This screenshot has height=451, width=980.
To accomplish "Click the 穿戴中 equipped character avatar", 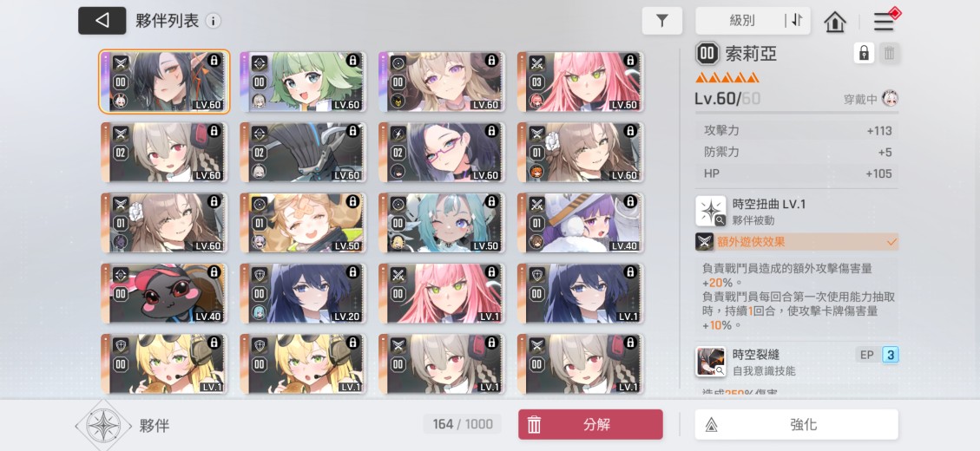I will (x=890, y=98).
